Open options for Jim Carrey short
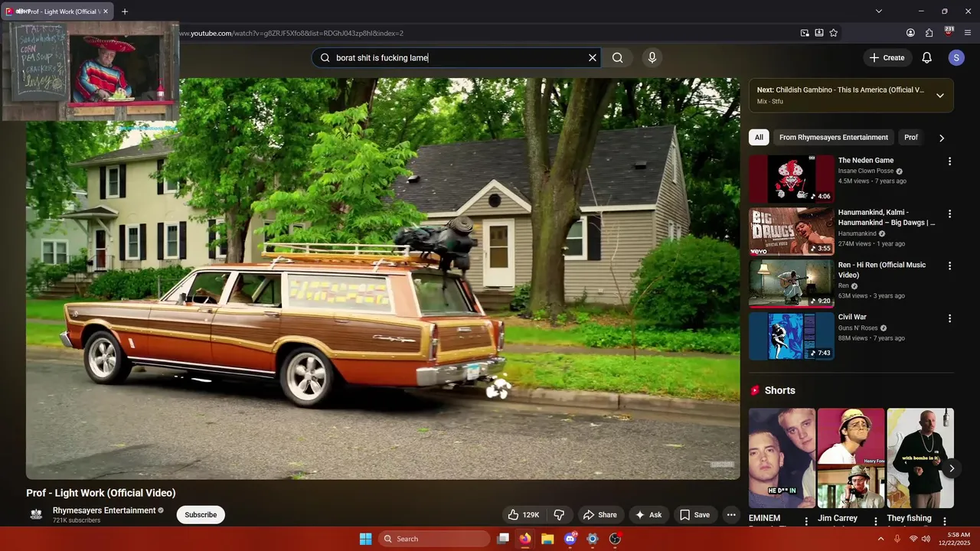Viewport: 980px width, 551px height. tap(876, 521)
